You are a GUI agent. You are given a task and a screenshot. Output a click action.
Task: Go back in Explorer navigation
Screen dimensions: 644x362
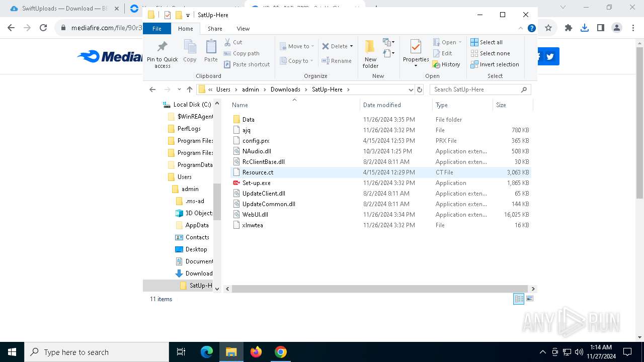point(152,89)
